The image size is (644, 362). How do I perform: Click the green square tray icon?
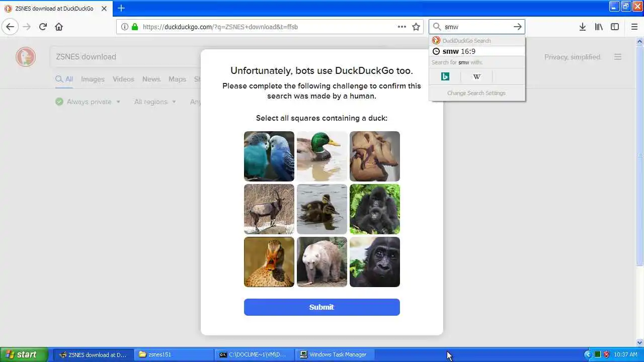[597, 354]
